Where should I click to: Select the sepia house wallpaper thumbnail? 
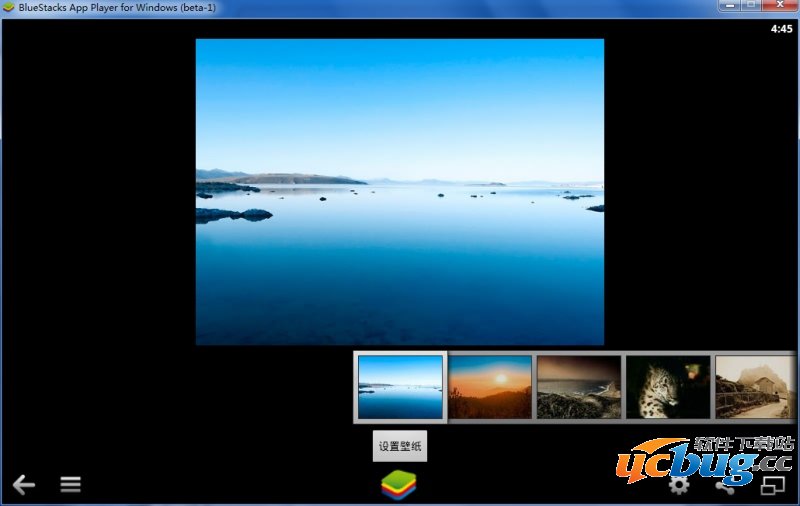(755, 387)
